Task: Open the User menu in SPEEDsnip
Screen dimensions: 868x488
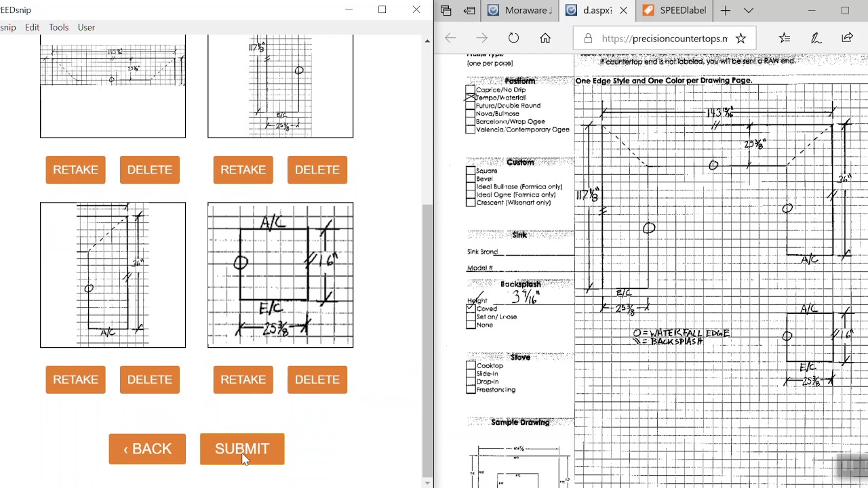Action: point(86,27)
